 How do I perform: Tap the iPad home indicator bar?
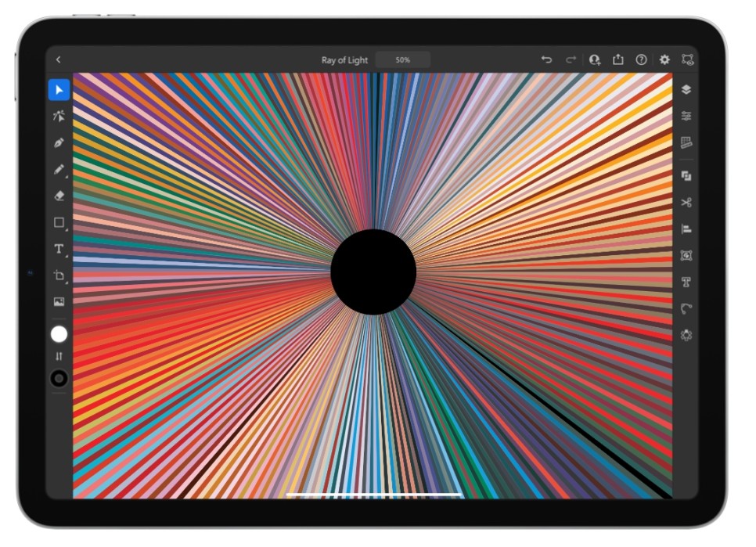point(373,494)
